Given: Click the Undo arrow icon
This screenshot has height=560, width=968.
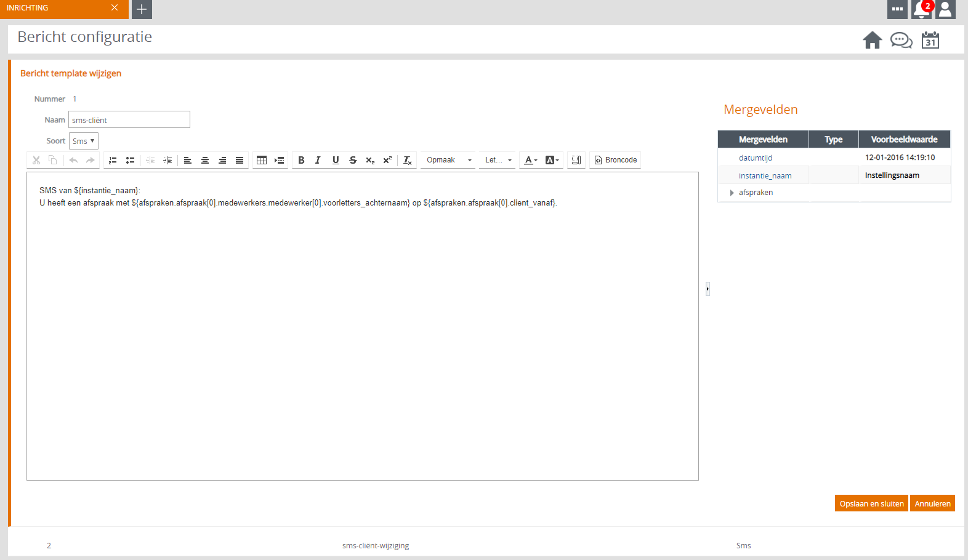Looking at the screenshot, I should (73, 160).
